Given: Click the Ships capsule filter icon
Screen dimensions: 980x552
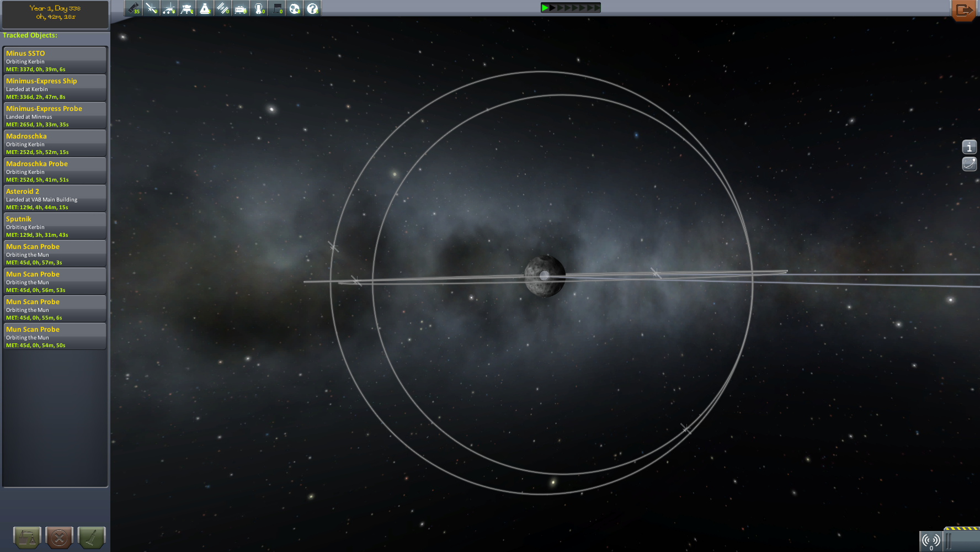Looking at the screenshot, I should click(x=205, y=8).
